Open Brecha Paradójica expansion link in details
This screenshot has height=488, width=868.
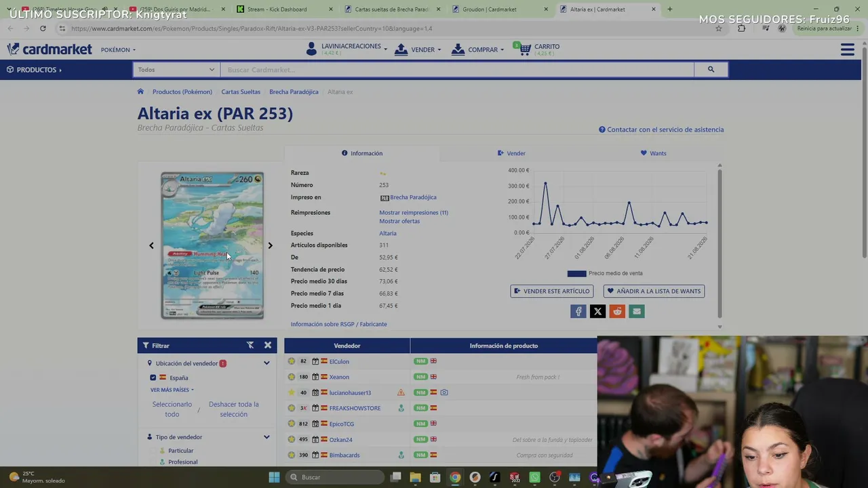[x=413, y=197]
